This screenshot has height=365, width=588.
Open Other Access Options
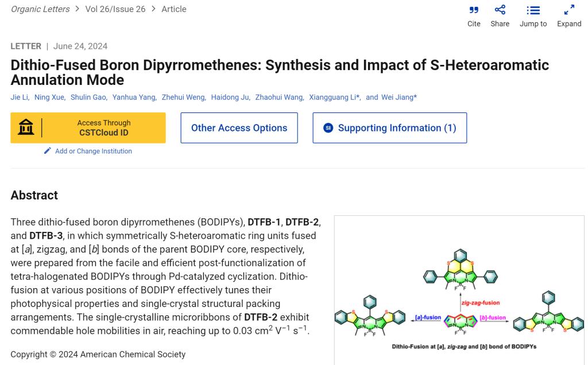(239, 128)
